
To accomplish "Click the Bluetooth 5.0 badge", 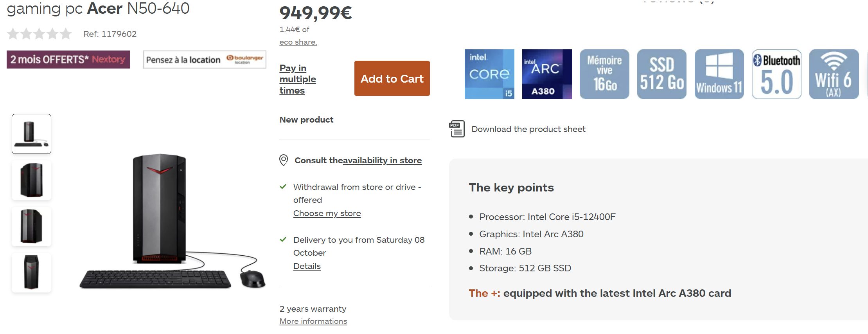I will (x=776, y=74).
